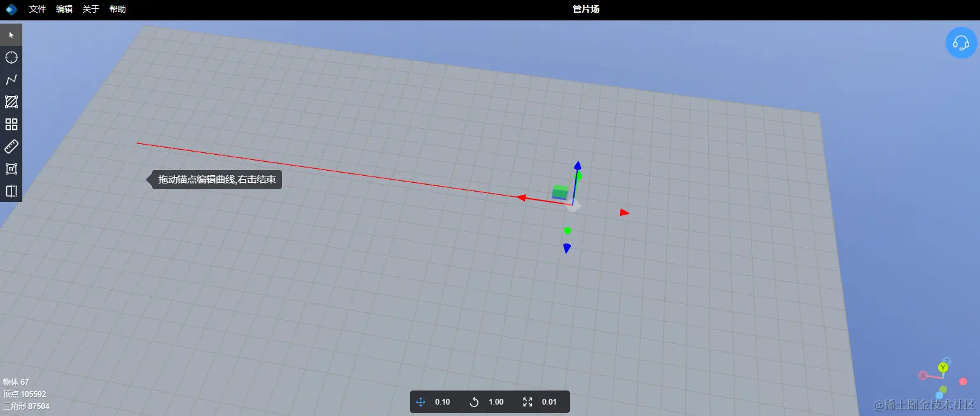Click the blue upward transform arrow handle
The image size is (980, 416).
[x=577, y=166]
